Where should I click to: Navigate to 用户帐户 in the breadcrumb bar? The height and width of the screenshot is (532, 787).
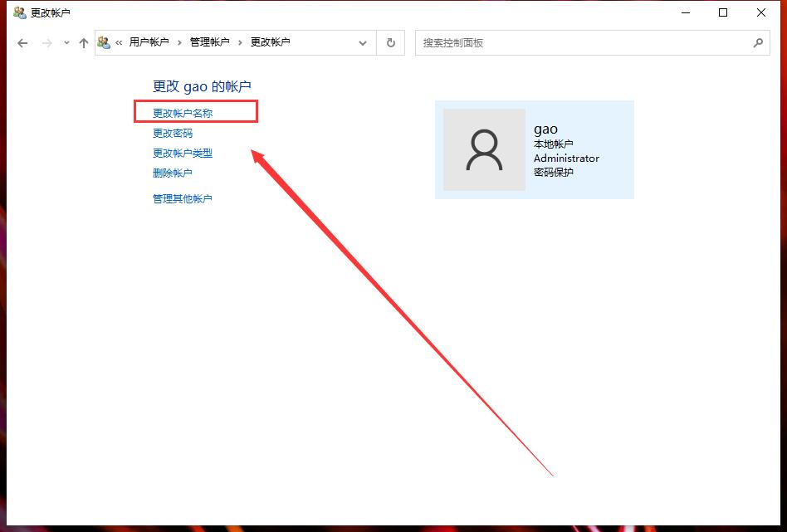tap(148, 42)
